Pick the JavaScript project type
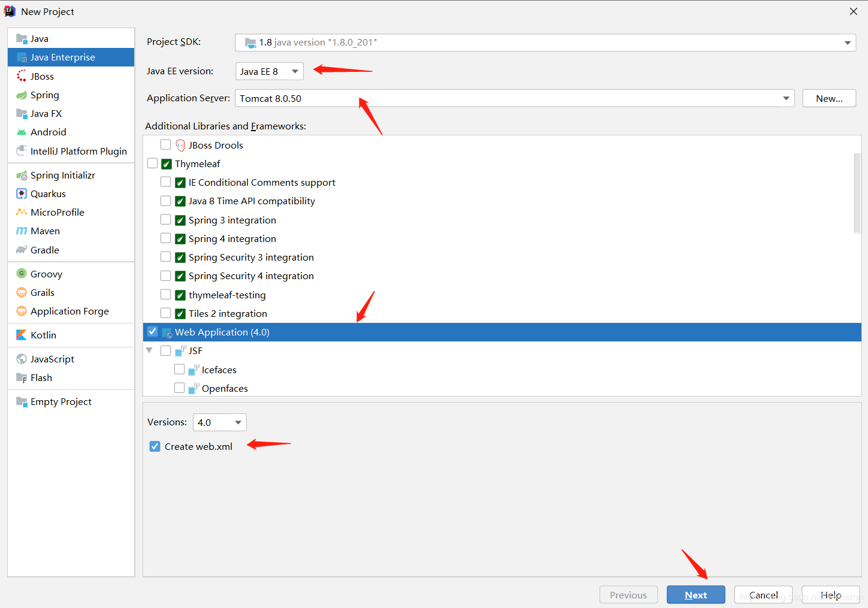 coord(71,359)
